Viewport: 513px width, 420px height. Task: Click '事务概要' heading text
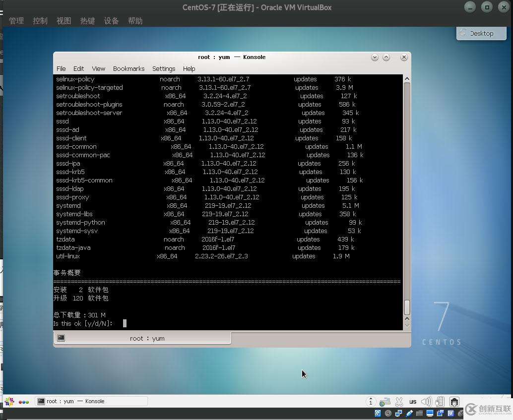coord(67,273)
